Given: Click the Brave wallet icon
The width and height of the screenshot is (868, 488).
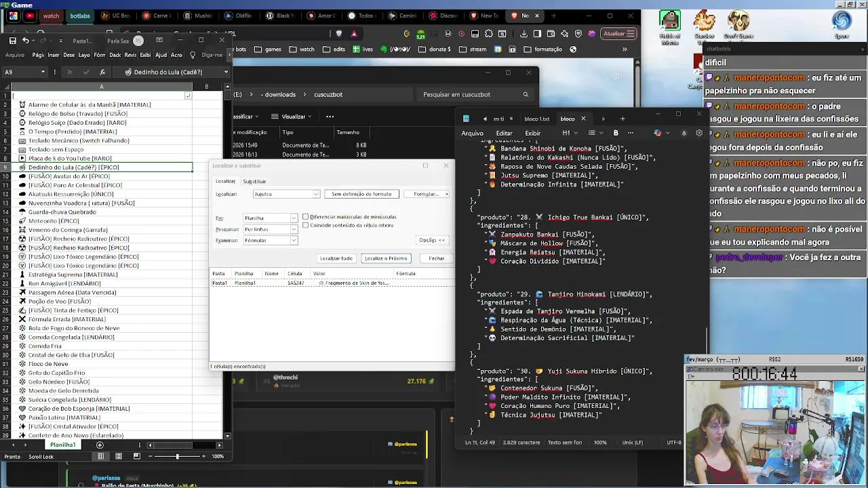Looking at the screenshot, I should tap(551, 33).
